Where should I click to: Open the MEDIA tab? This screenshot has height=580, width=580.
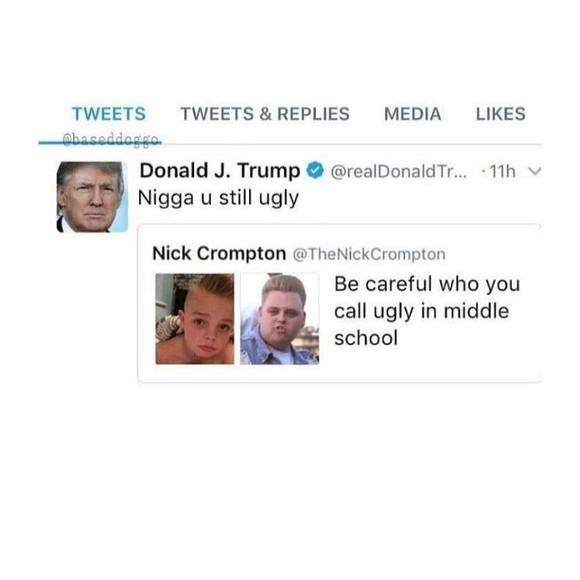pyautogui.click(x=413, y=114)
